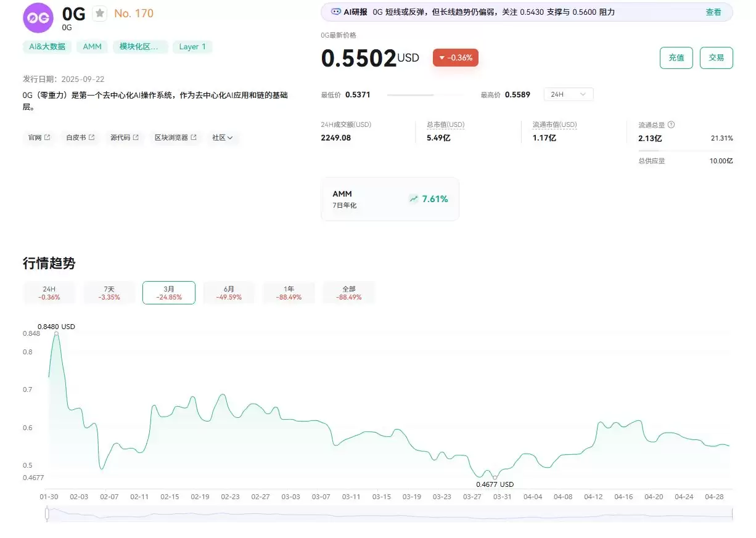Toggle the favorite star next to 0G
756x538 pixels.
click(99, 14)
